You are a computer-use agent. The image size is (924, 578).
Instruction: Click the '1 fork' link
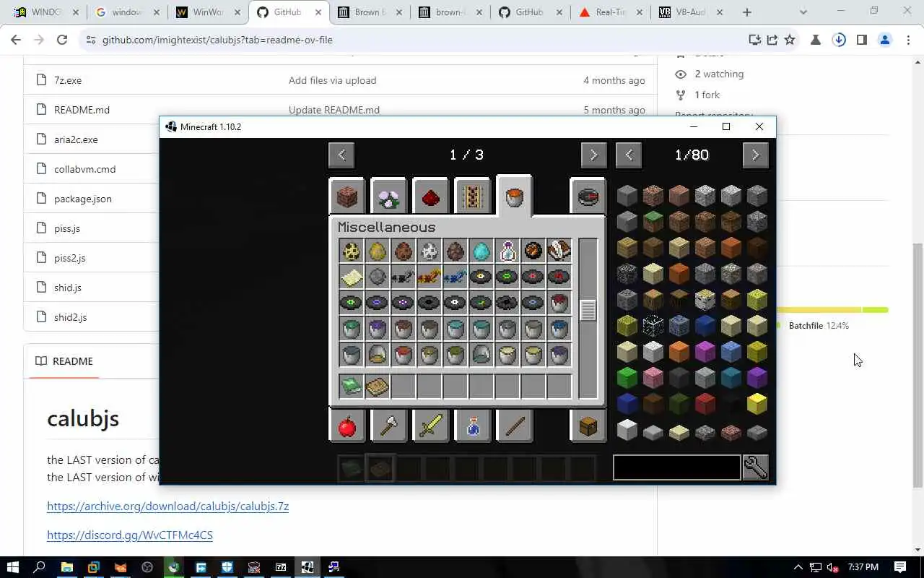[707, 95]
